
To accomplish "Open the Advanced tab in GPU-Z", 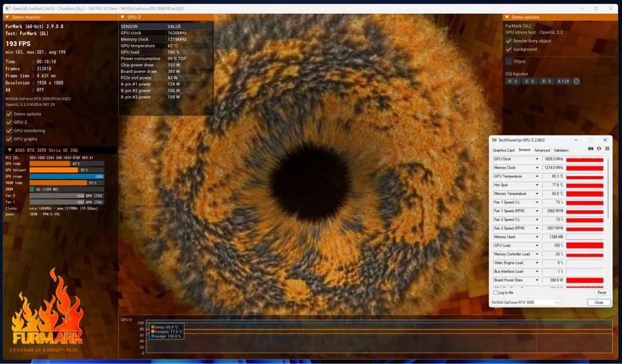I will tap(542, 150).
